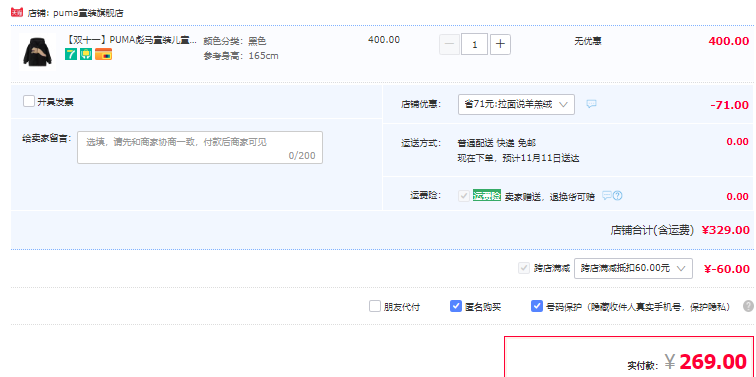Increase quantity with the plus button
Image resolution: width=756 pixels, height=377 pixels.
click(500, 44)
